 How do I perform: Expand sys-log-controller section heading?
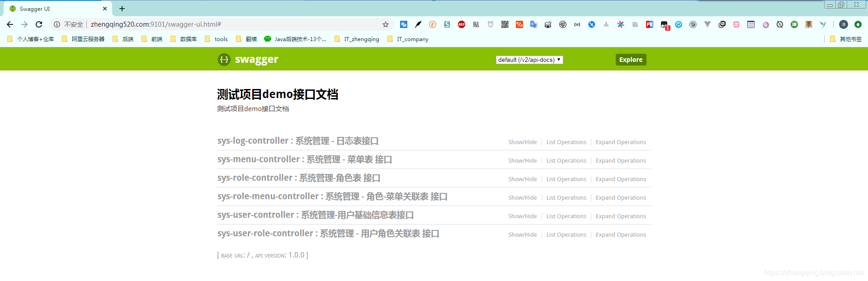click(298, 141)
